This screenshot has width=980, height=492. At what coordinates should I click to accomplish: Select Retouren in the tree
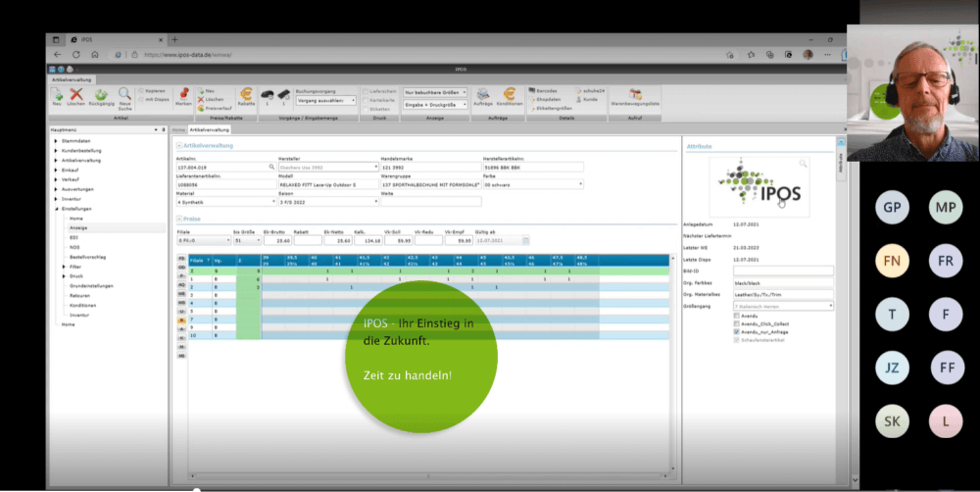(x=80, y=296)
